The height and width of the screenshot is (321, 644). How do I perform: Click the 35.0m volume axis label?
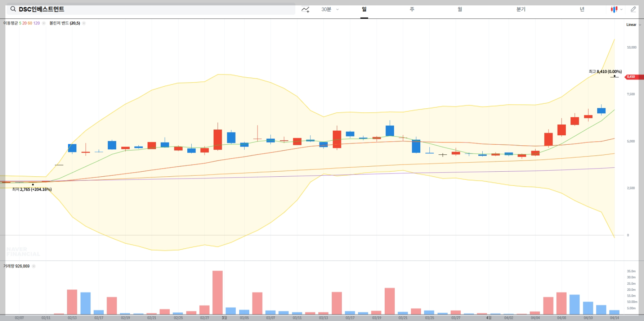click(x=631, y=271)
